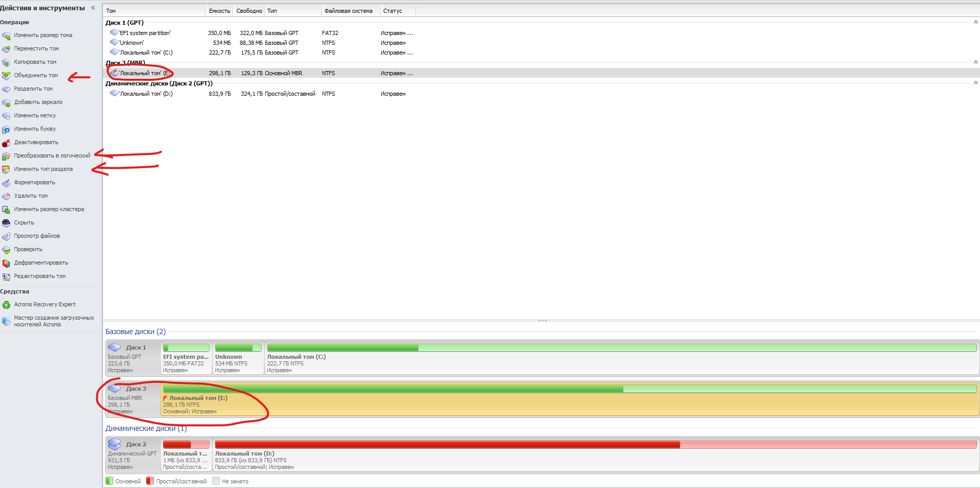Screen dimensions: 980x488
Task: Click the 'Изменить метку' label icon
Action: click(x=6, y=116)
